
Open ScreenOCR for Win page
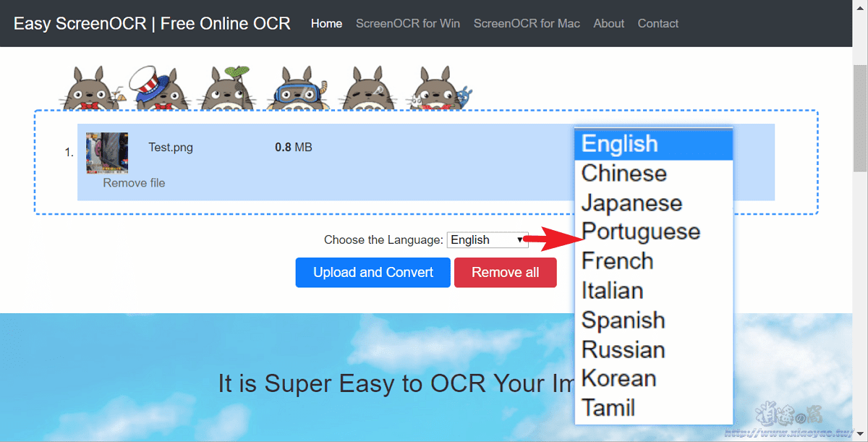408,23
